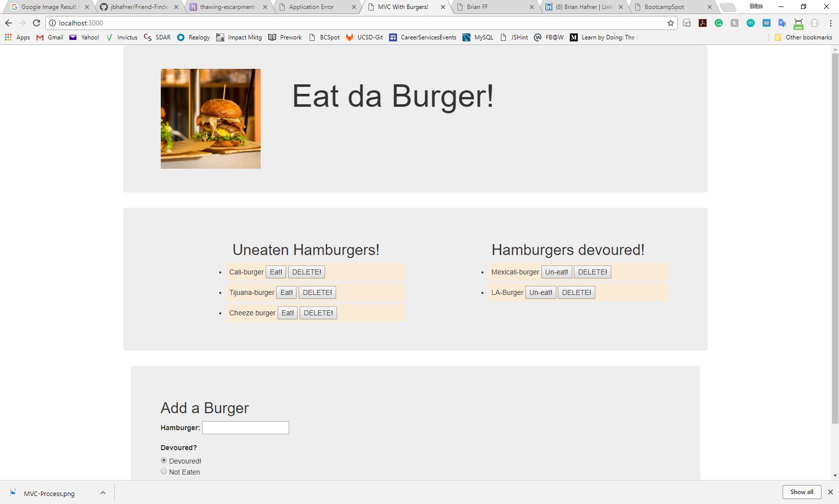The height and width of the screenshot is (504, 839).
Task: Open the Yahoo! bookmark
Action: pos(84,37)
